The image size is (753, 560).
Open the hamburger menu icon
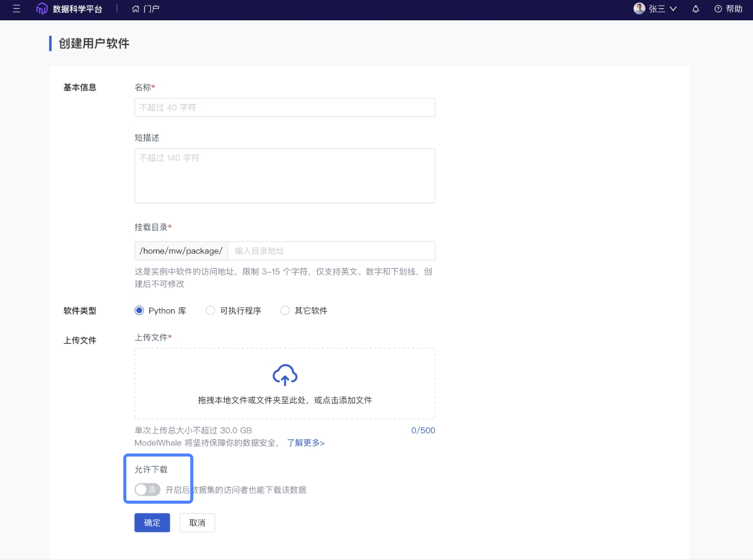pyautogui.click(x=16, y=9)
